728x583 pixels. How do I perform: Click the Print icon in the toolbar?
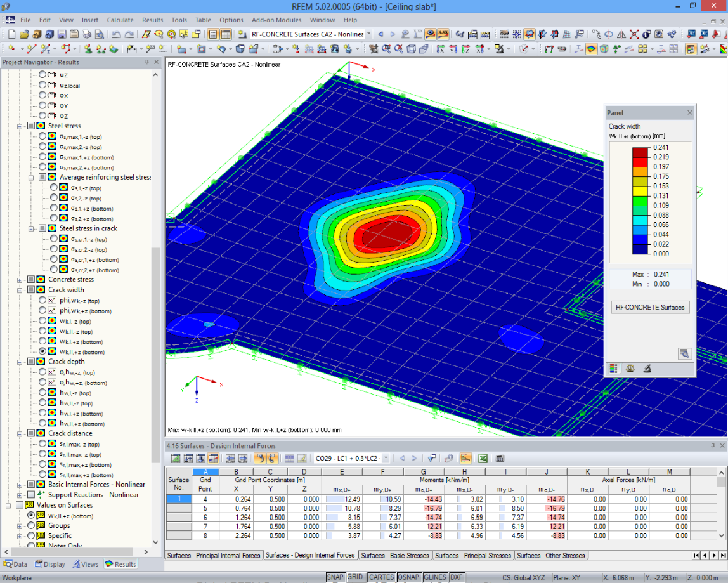pyautogui.click(x=87, y=34)
